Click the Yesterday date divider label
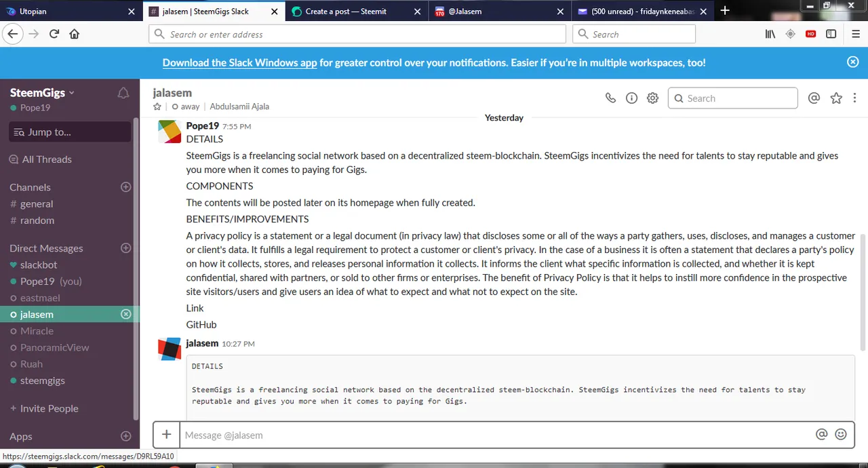Image resolution: width=868 pixels, height=468 pixels. pos(504,118)
